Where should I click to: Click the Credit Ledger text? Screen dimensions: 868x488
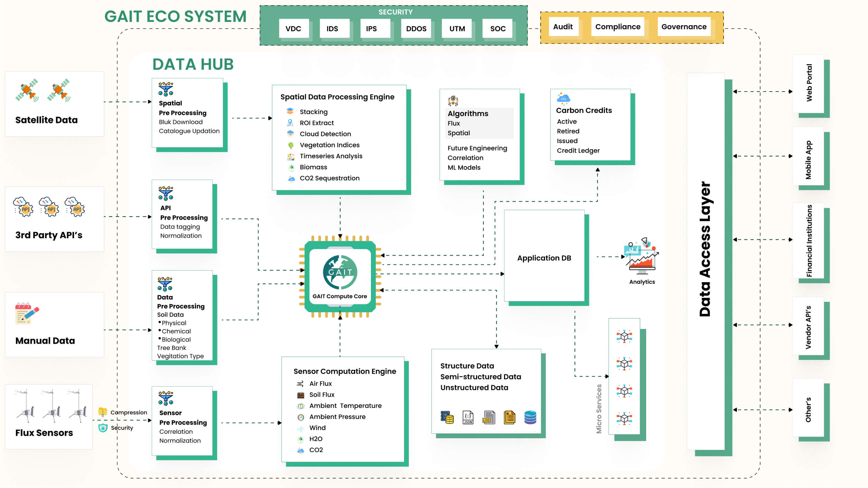[x=578, y=151]
